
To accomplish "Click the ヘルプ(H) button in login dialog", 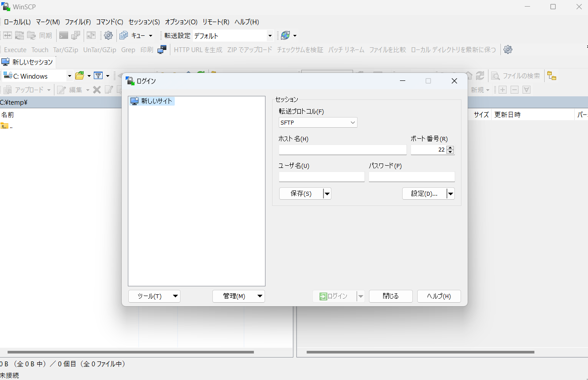I will 439,296.
